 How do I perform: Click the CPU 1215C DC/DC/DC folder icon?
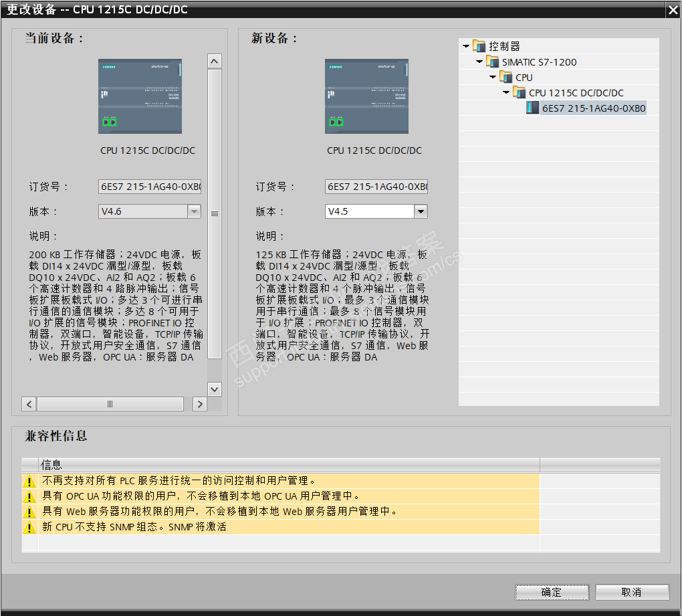tap(520, 92)
